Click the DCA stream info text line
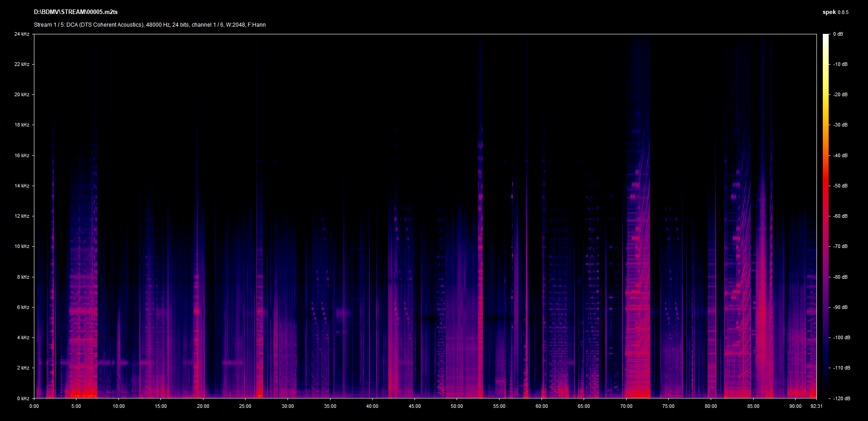Screen dimensions: 868x421 pos(150,25)
